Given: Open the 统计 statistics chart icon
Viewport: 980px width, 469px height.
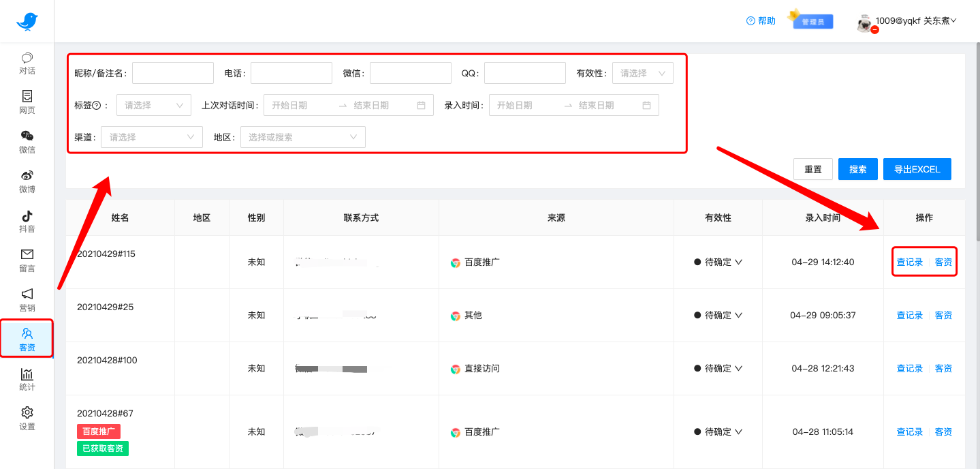Looking at the screenshot, I should (x=27, y=379).
